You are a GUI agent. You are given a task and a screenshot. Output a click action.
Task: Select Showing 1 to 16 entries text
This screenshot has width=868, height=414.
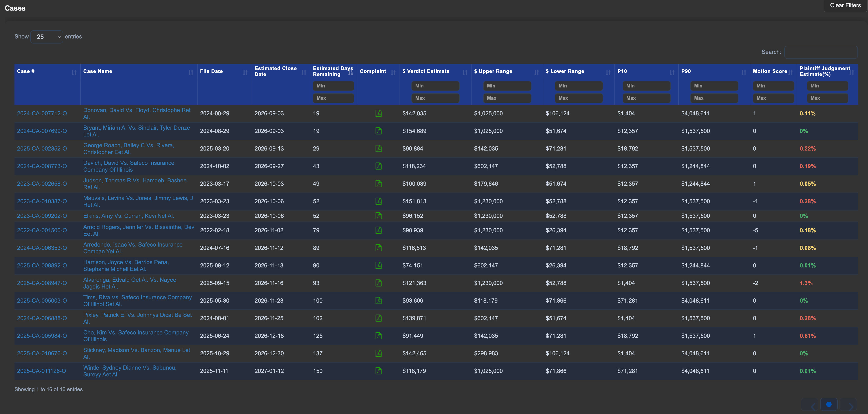pos(49,389)
